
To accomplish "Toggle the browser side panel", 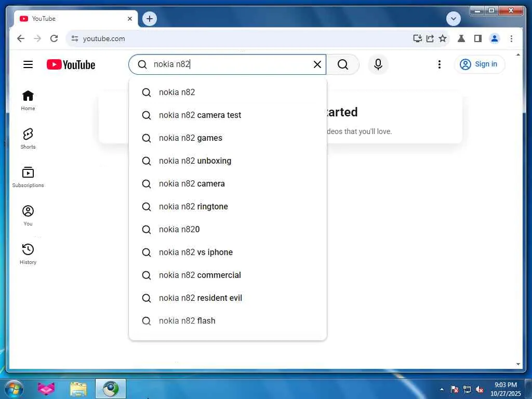I will (x=478, y=38).
